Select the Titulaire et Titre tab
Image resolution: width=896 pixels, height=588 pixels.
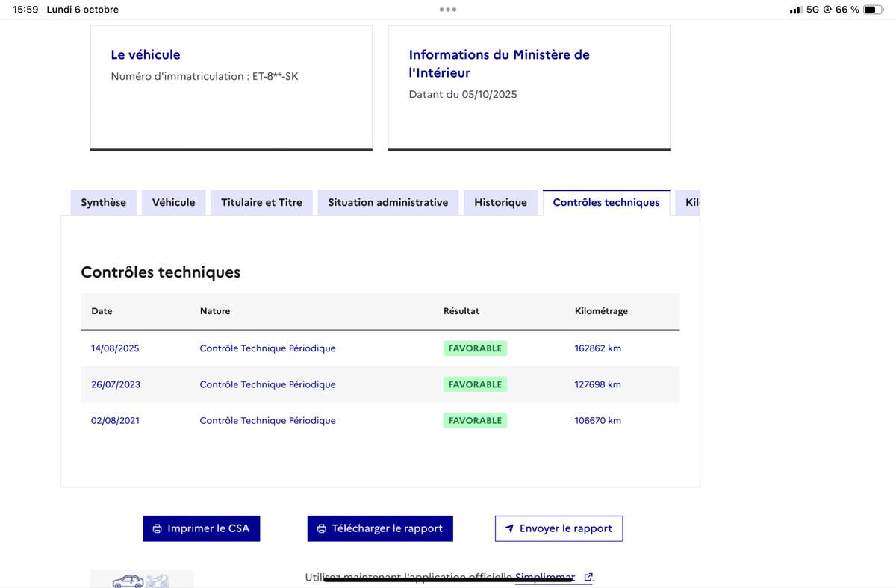point(261,202)
